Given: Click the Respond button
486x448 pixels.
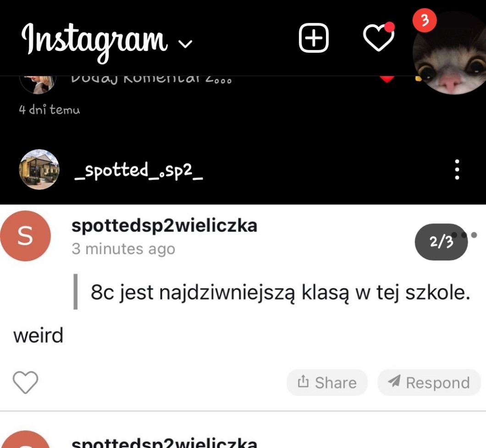Looking at the screenshot, I should 429,382.
